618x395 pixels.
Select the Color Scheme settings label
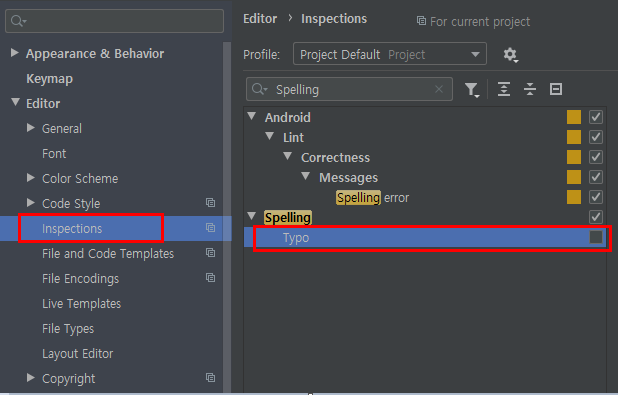click(80, 179)
